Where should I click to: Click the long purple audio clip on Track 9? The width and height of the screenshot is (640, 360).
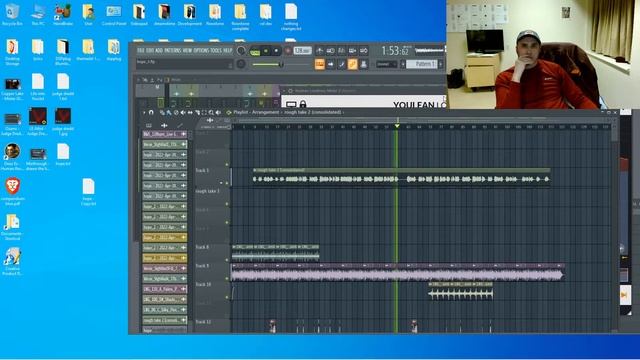point(398,272)
